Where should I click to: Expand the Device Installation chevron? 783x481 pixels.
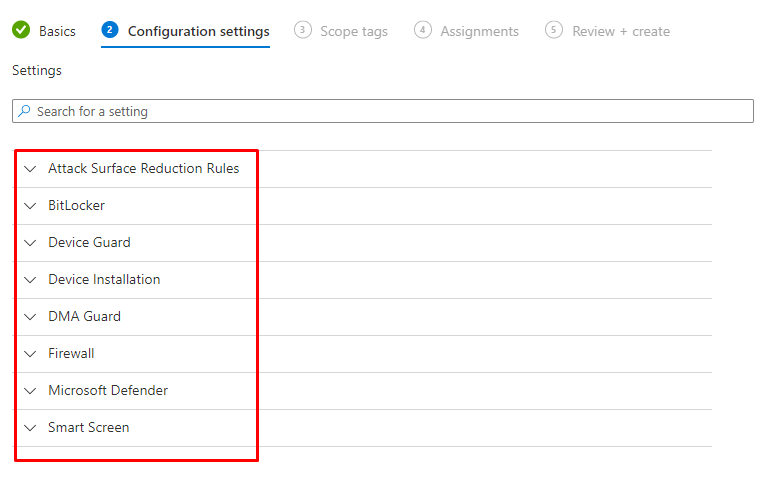pos(30,280)
